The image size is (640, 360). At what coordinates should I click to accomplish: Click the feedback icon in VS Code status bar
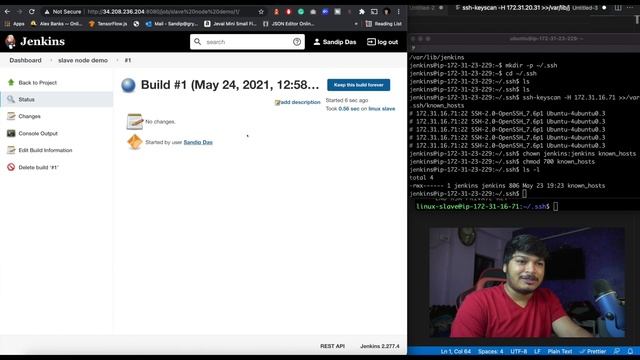click(x=617, y=351)
